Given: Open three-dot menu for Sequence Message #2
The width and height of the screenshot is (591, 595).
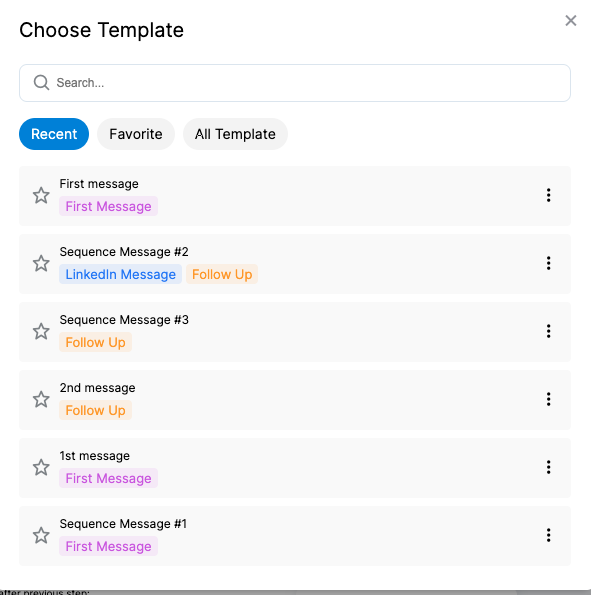Looking at the screenshot, I should click(548, 263).
